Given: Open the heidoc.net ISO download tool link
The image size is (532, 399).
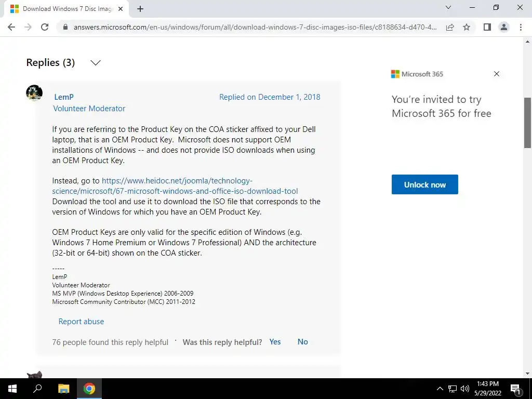Looking at the screenshot, I should 175,186.
